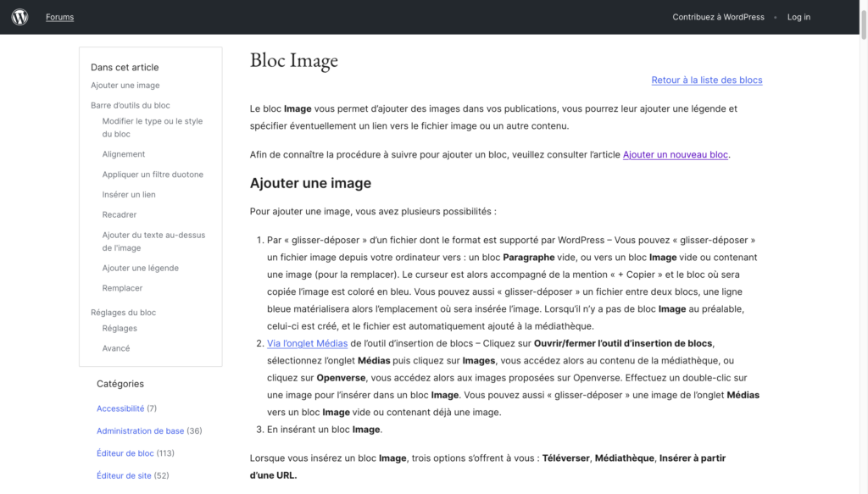Image resolution: width=868 pixels, height=494 pixels.
Task: Go to Alignement in table of contents
Action: pyautogui.click(x=124, y=153)
